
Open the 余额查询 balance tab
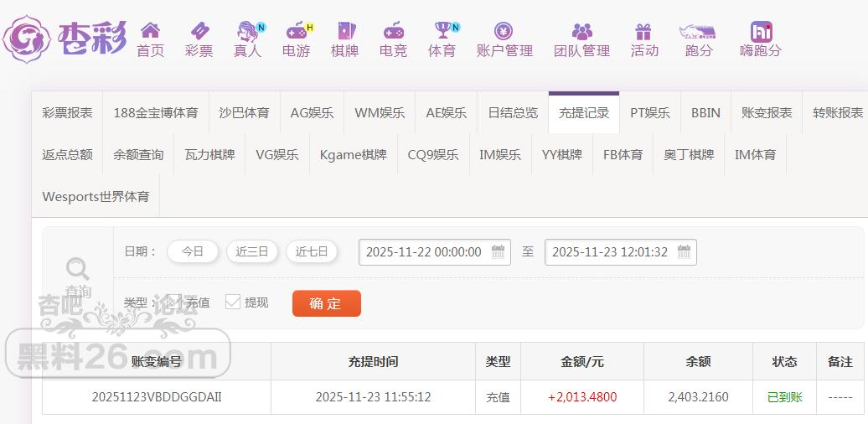coord(138,154)
